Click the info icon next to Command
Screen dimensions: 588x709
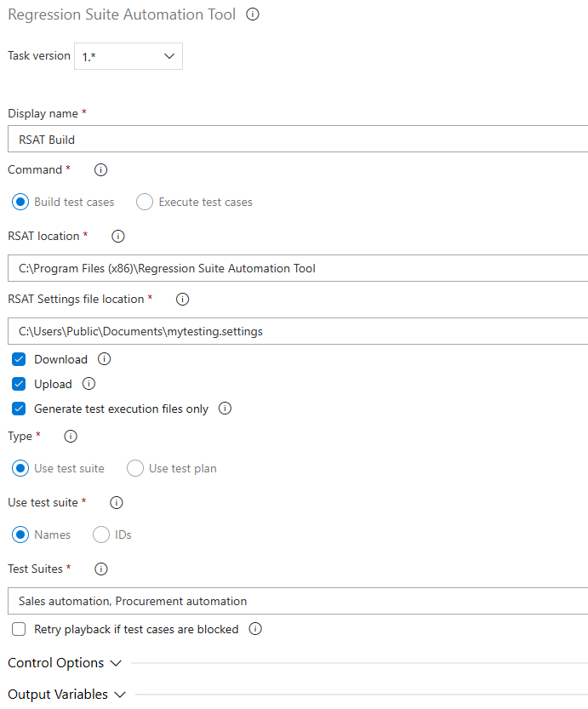(100, 169)
